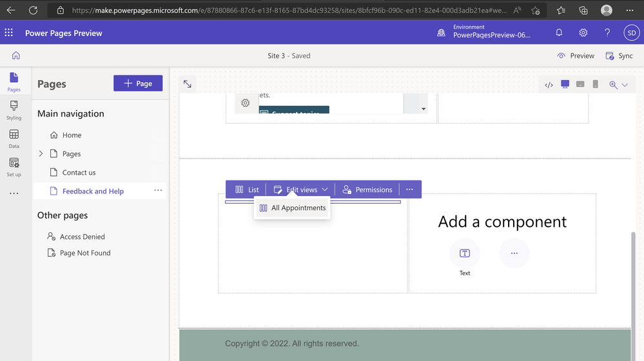The image size is (644, 361).
Task: Add a new page with + Page
Action: (x=138, y=83)
